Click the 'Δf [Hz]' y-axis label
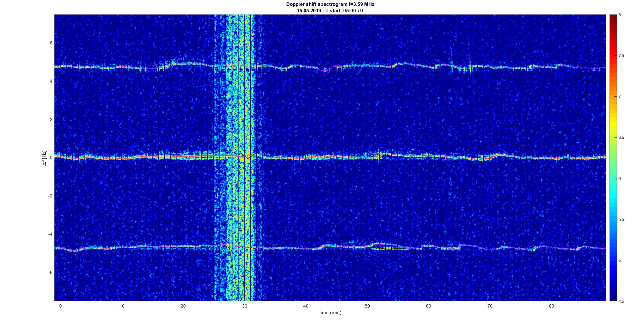644x323 pixels. [x=44, y=158]
